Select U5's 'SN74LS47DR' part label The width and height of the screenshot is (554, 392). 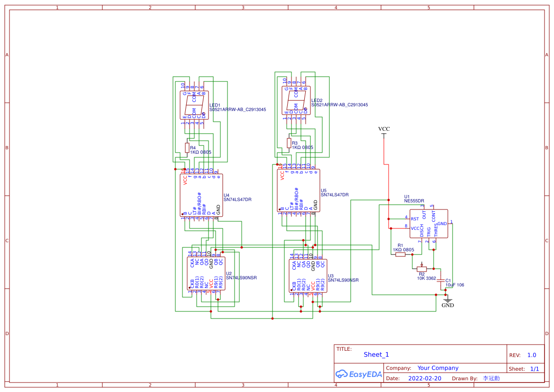coord(335,195)
